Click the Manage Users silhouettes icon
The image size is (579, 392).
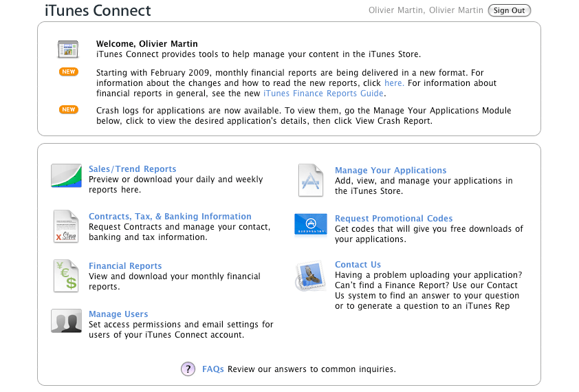tap(66, 321)
